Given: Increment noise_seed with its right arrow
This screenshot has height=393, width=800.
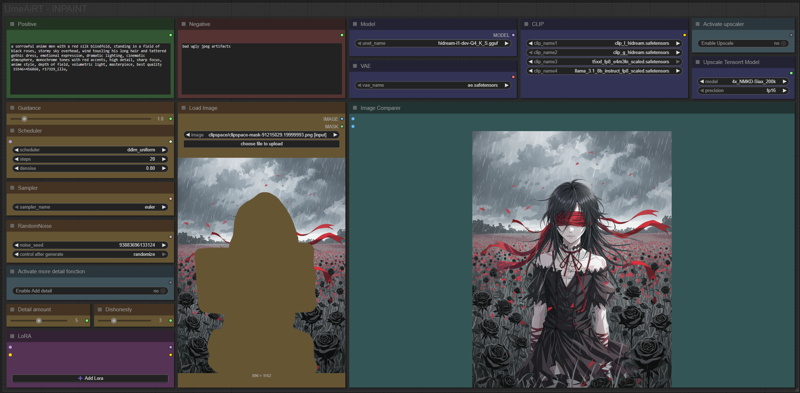Looking at the screenshot, I should tap(164, 245).
